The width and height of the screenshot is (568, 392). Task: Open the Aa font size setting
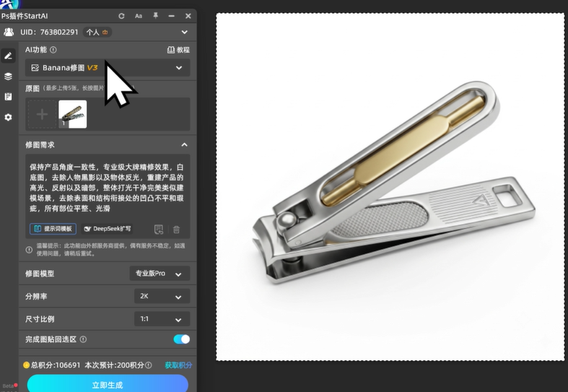[139, 16]
